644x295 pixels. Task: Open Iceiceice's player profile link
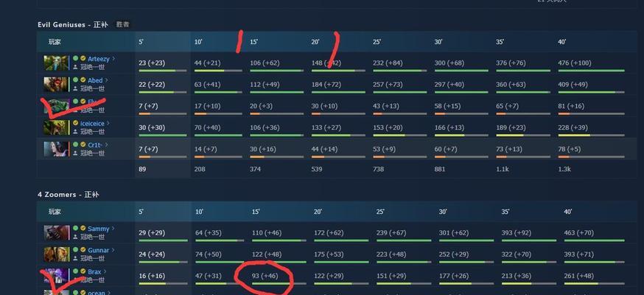coord(92,123)
